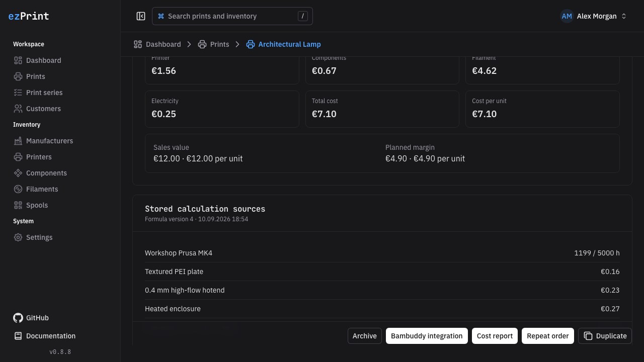Open the Printers sidebar icon
The width and height of the screenshot is (644, 362).
coord(18,157)
